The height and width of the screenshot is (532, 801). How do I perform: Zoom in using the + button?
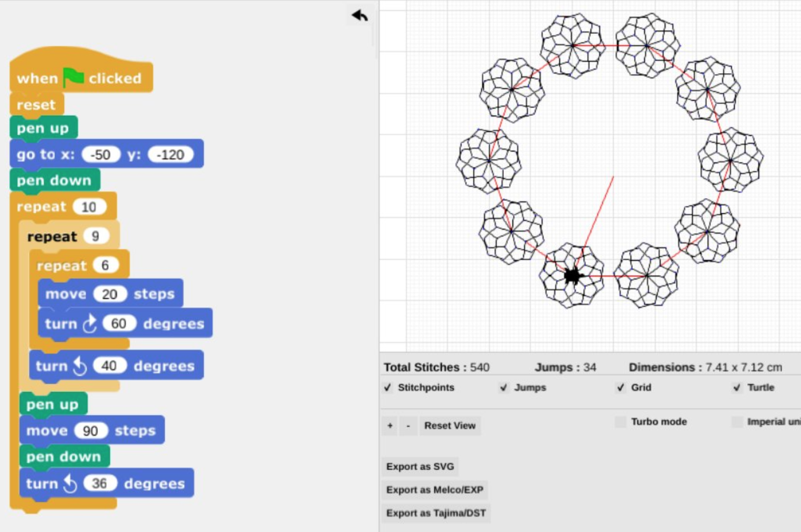[x=389, y=425]
